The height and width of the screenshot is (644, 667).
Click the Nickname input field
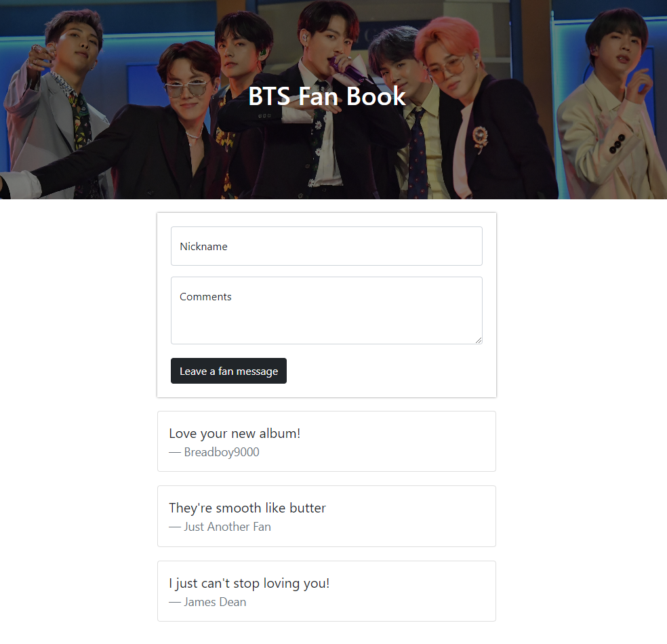(326, 246)
